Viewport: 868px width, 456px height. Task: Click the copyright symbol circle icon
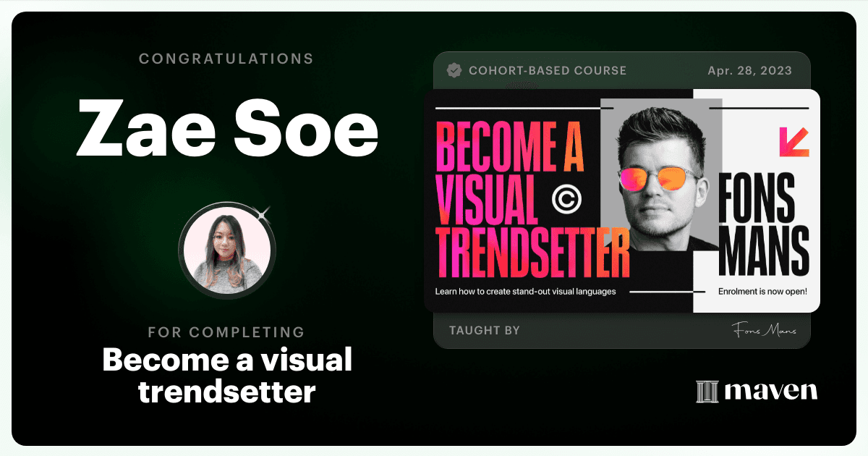point(566,198)
